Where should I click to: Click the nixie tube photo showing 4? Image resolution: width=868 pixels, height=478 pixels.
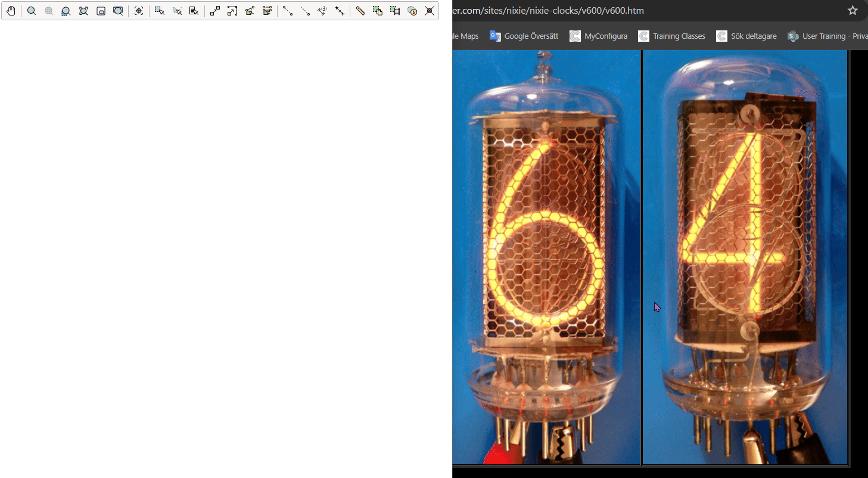coord(745,257)
